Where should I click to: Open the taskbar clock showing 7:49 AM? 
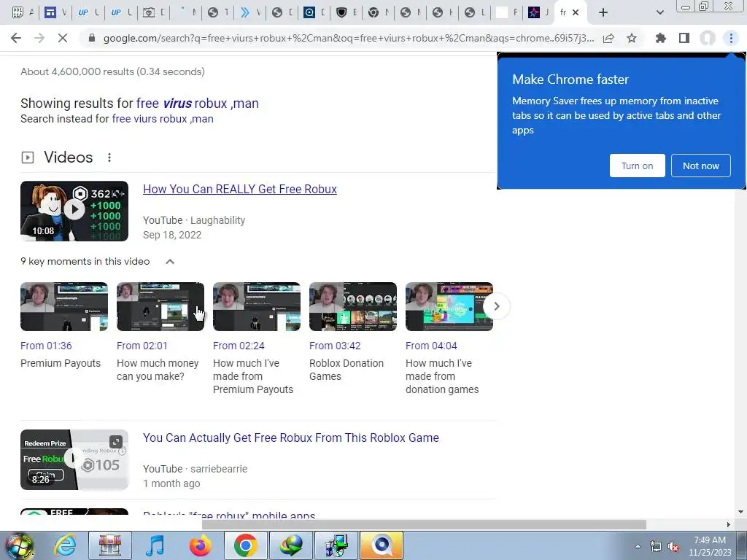click(710, 546)
